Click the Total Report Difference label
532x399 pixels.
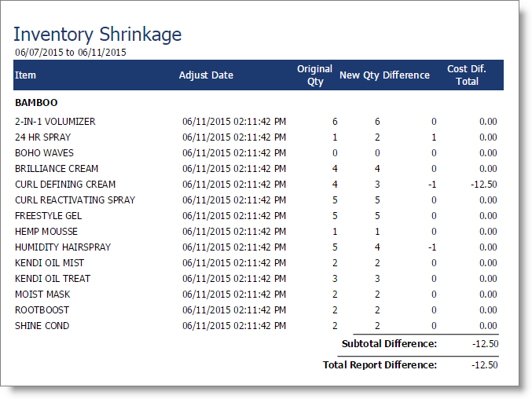point(380,365)
